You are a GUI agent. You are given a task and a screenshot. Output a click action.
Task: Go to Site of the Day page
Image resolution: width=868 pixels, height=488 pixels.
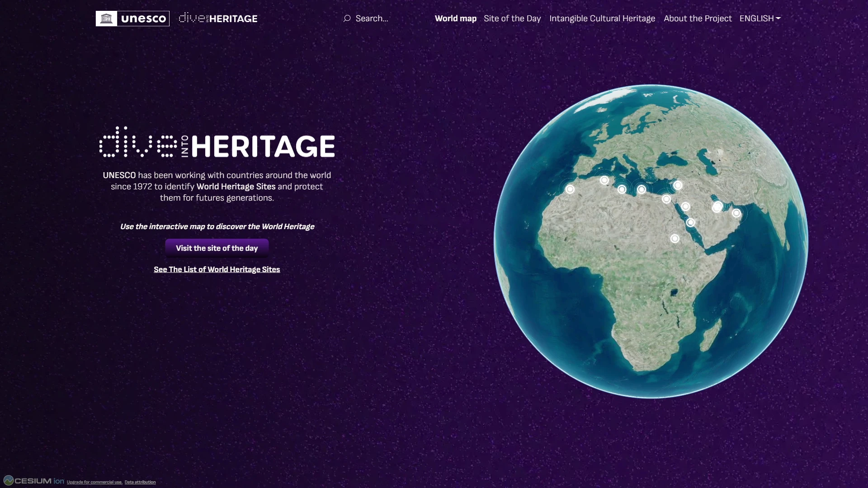(512, 19)
